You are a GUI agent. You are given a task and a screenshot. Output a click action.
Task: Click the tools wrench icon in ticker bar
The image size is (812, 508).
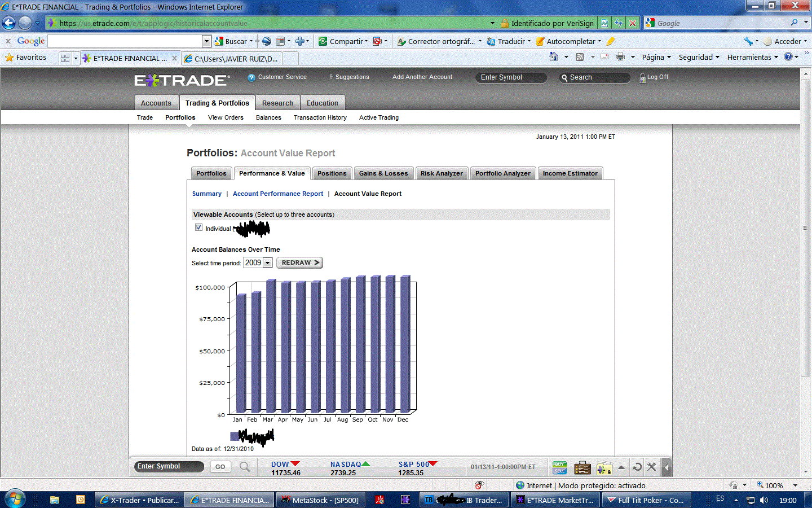click(652, 467)
